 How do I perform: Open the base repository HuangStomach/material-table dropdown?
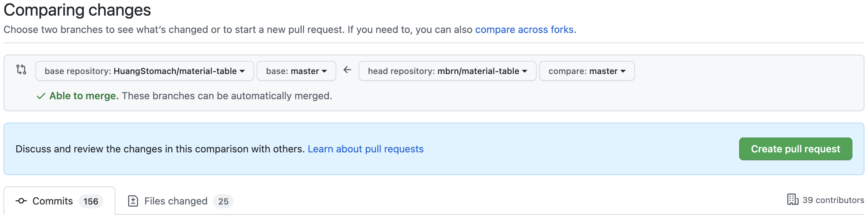click(144, 71)
